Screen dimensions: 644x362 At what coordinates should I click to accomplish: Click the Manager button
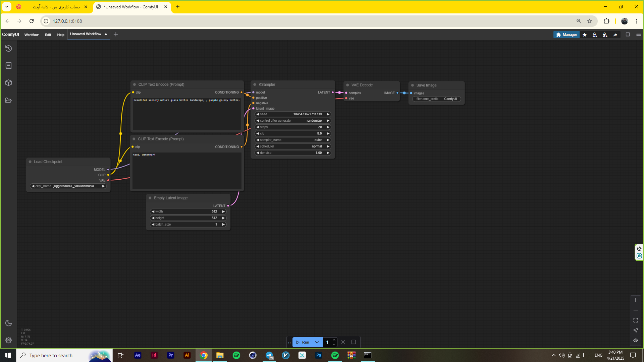(566, 35)
